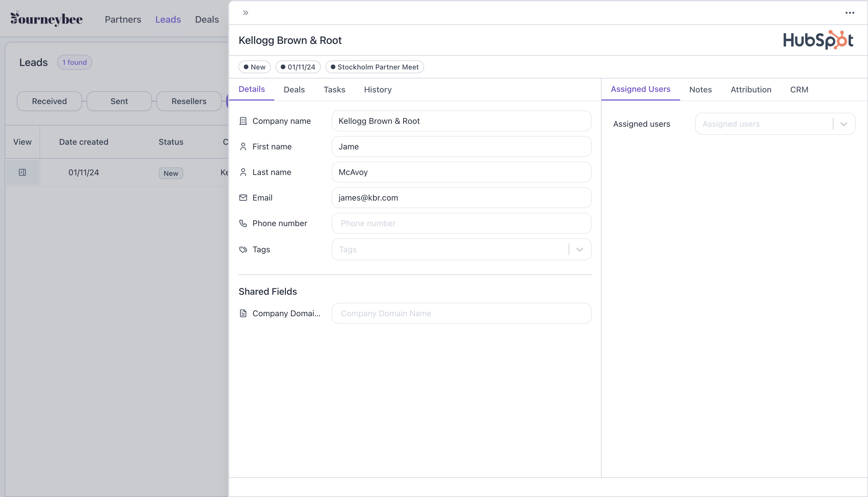Click the First name field containing Jame
Viewport: 868px width, 497px height.
click(x=461, y=147)
